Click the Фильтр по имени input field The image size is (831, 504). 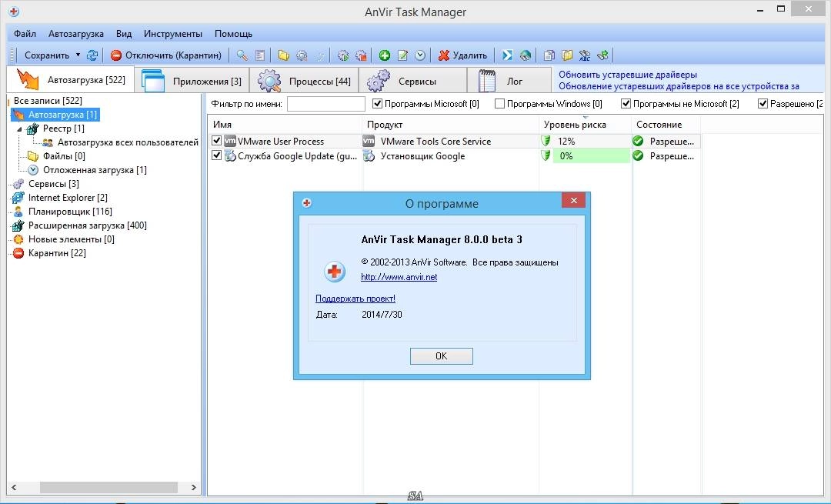pos(326,104)
